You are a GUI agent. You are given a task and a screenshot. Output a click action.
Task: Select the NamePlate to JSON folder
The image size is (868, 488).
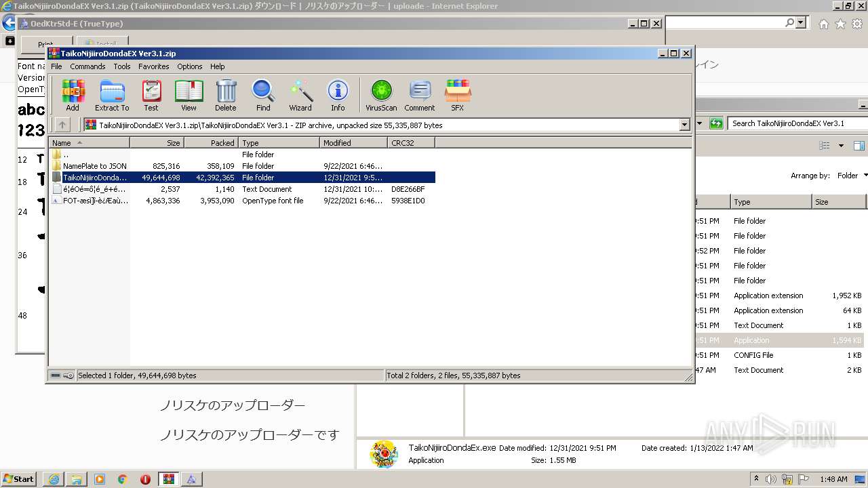tap(242, 166)
